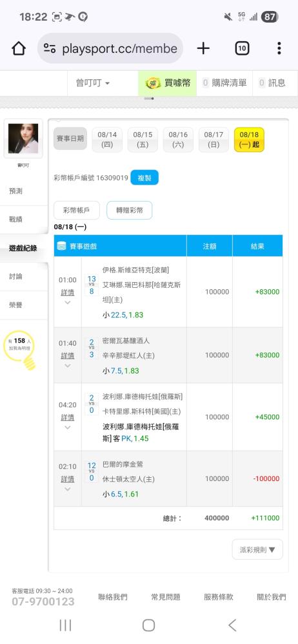Open the 曾叮叮 user dropdown
The width and height of the screenshot is (298, 644).
93,83
